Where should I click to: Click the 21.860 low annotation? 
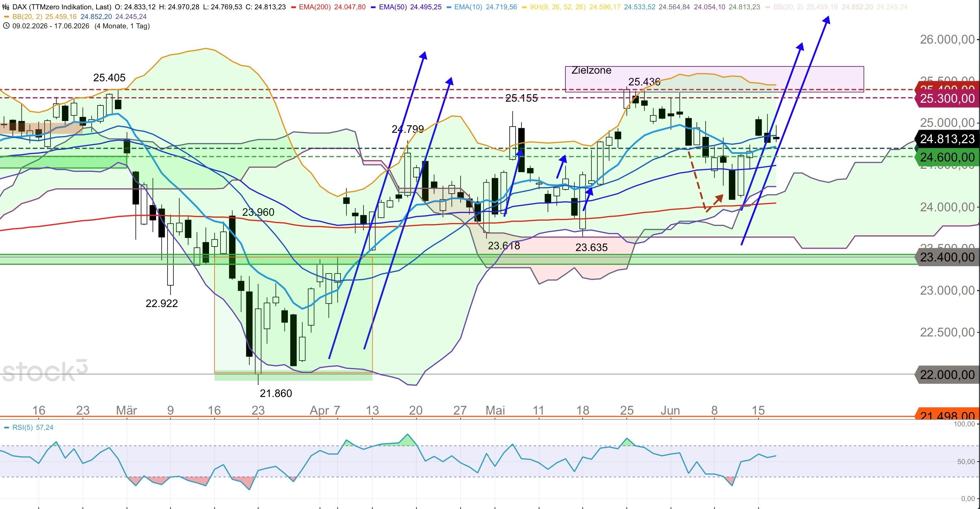pyautogui.click(x=276, y=393)
